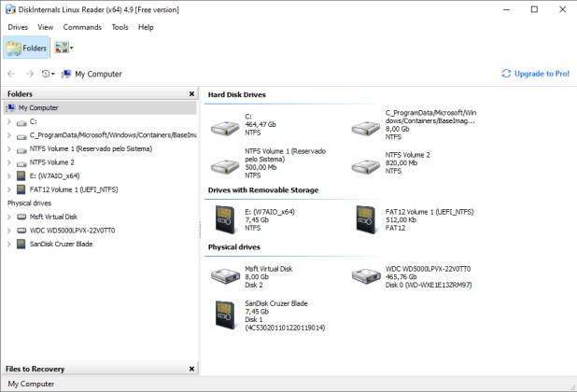
Task: Select C_ProgramData container entry in tree
Action: click(113, 135)
